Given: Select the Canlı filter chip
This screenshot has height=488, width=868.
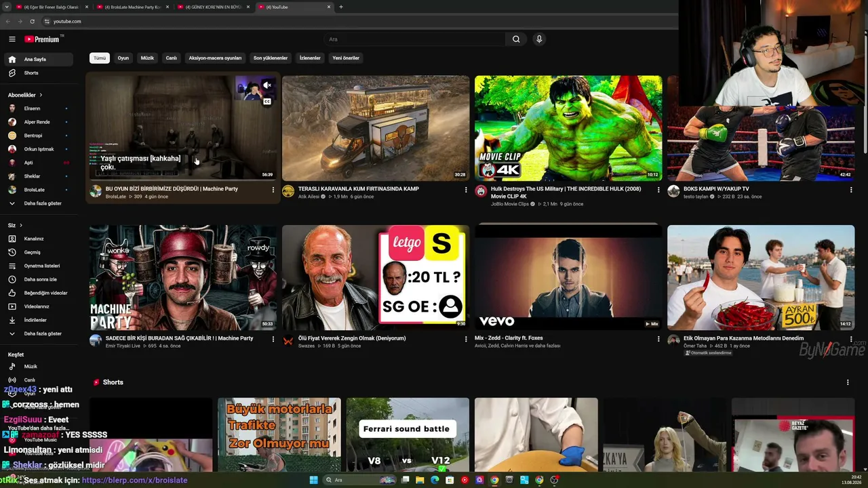Looking at the screenshot, I should click(172, 58).
